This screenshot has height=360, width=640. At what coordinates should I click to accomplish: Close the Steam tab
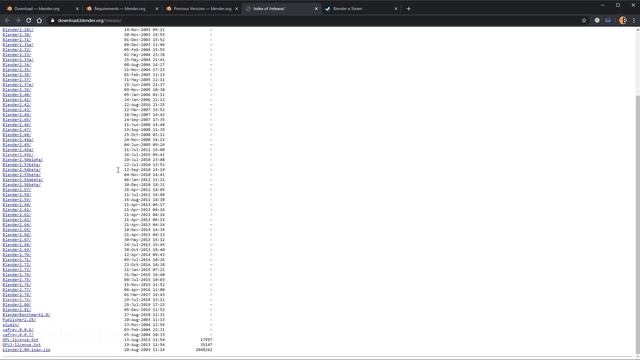click(x=396, y=9)
